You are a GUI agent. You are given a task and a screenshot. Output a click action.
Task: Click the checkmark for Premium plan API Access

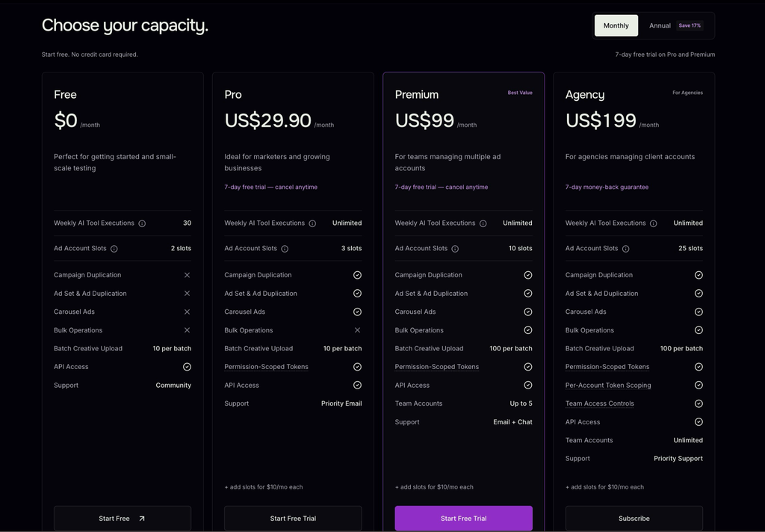528,385
